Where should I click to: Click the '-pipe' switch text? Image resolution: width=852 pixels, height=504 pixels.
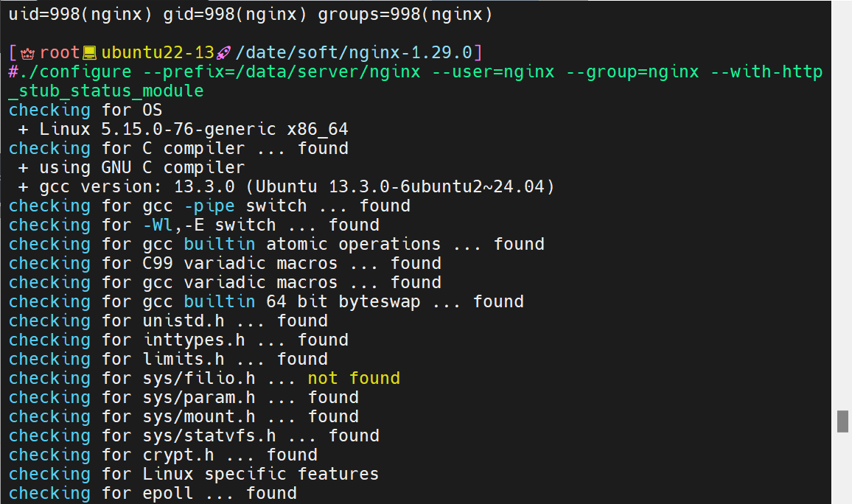(x=209, y=206)
